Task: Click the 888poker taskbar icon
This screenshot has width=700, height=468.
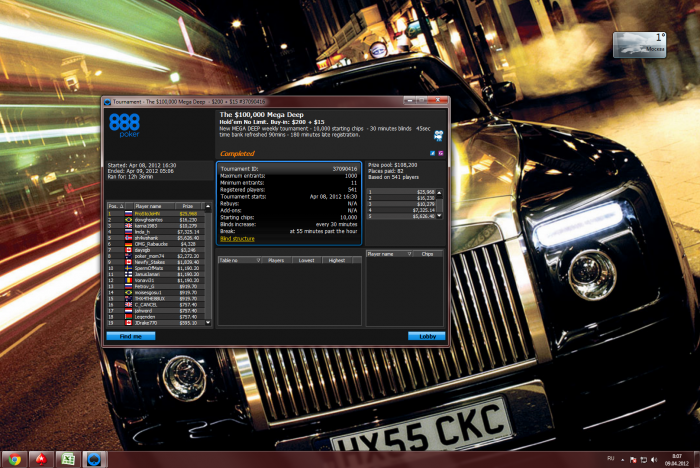Action: pos(94,459)
